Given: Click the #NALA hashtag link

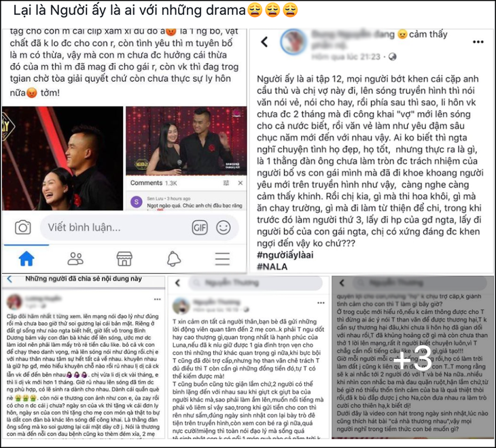Looking at the screenshot, I should 272,266.
